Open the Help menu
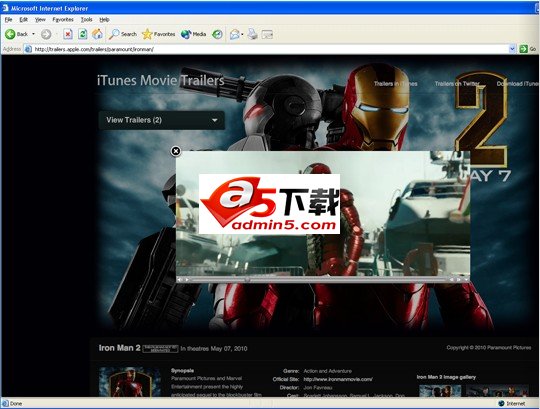 pyautogui.click(x=104, y=20)
